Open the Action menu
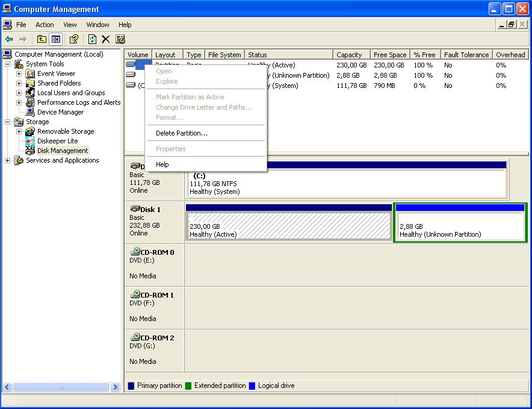 click(45, 25)
